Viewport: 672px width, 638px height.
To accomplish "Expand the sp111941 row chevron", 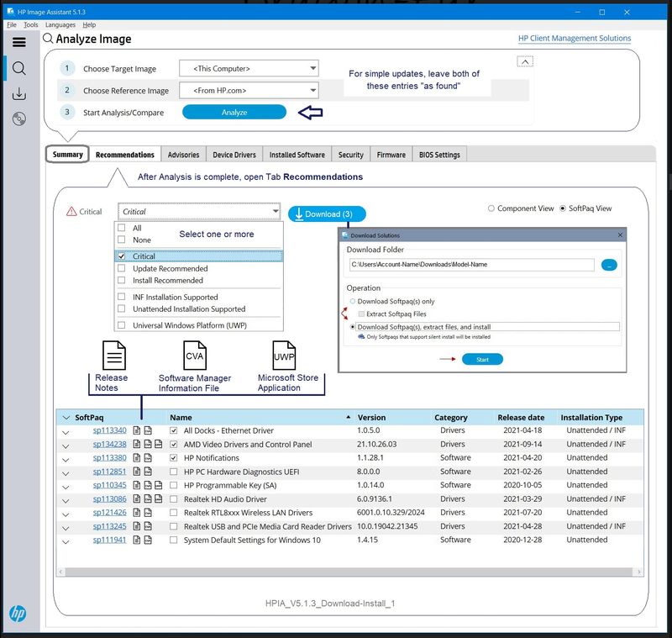I will coord(66,542).
